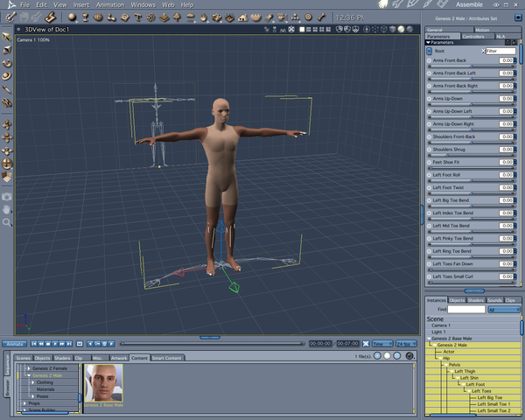Toggle the eye visibility icon near Assemble
Image resolution: width=525 pixels, height=420 pixels.
496,4
